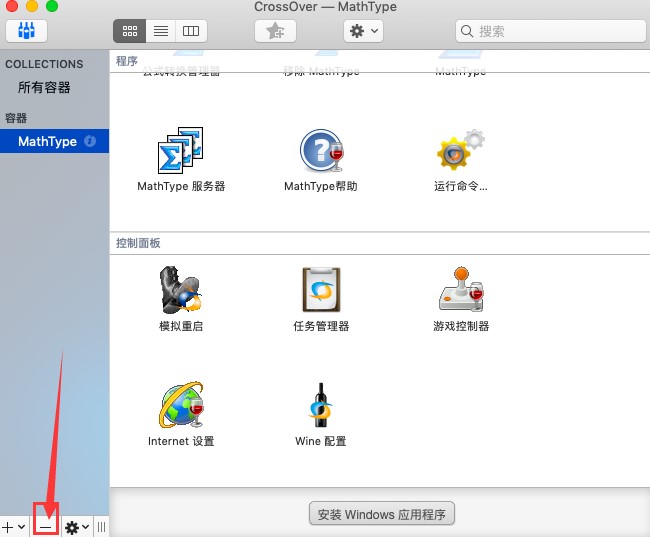Open the 任务管理器 clipboard icon
Image resolution: width=650 pixels, height=537 pixels.
click(321, 289)
